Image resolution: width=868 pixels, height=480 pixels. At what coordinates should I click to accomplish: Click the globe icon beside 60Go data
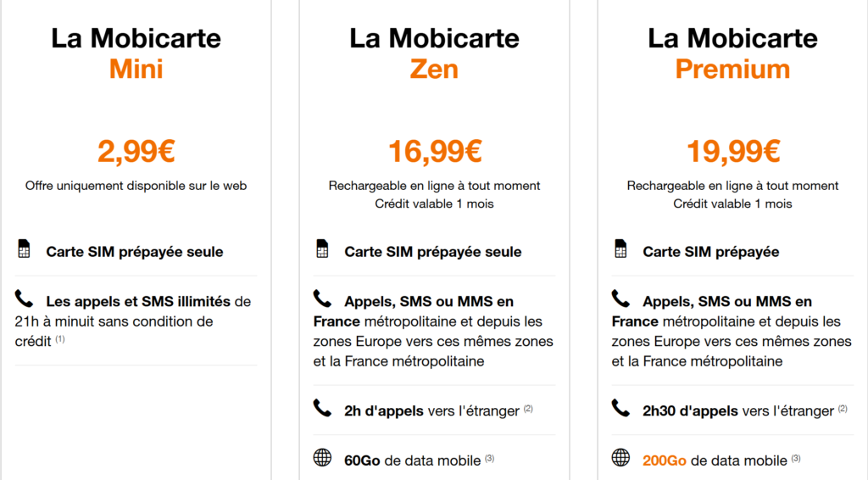322,458
